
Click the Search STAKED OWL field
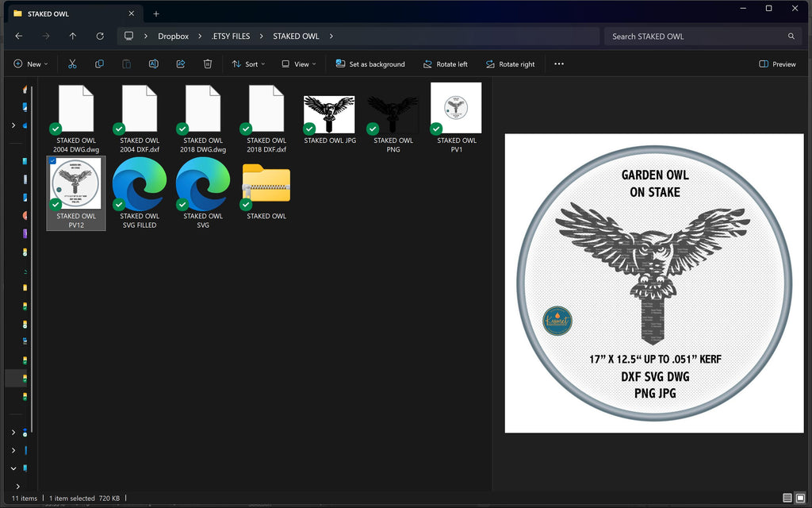click(702, 37)
